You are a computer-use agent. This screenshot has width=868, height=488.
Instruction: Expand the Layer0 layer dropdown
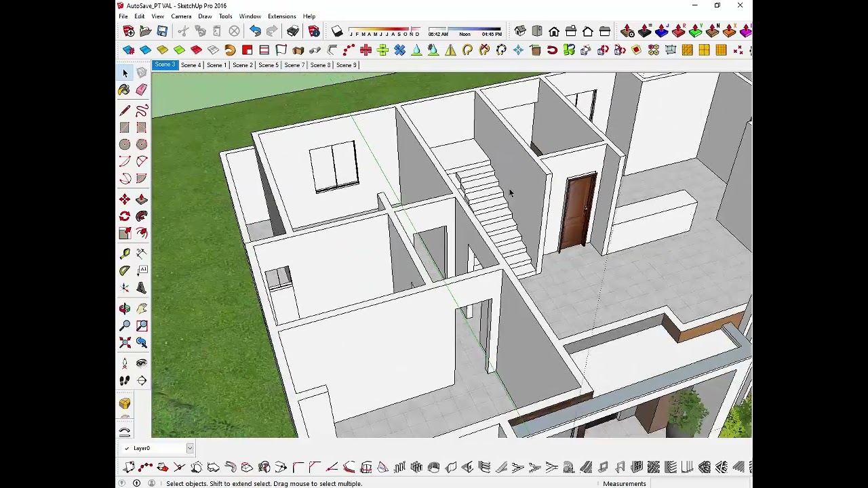pyautogui.click(x=190, y=448)
